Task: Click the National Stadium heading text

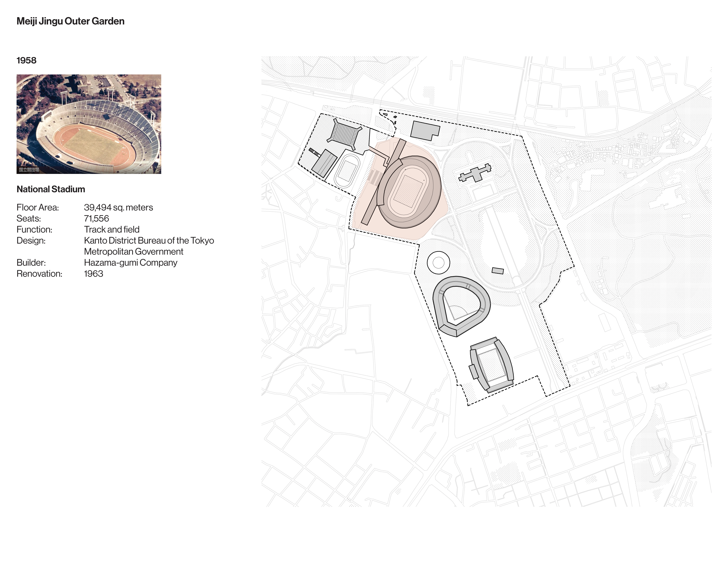Action: [x=51, y=189]
